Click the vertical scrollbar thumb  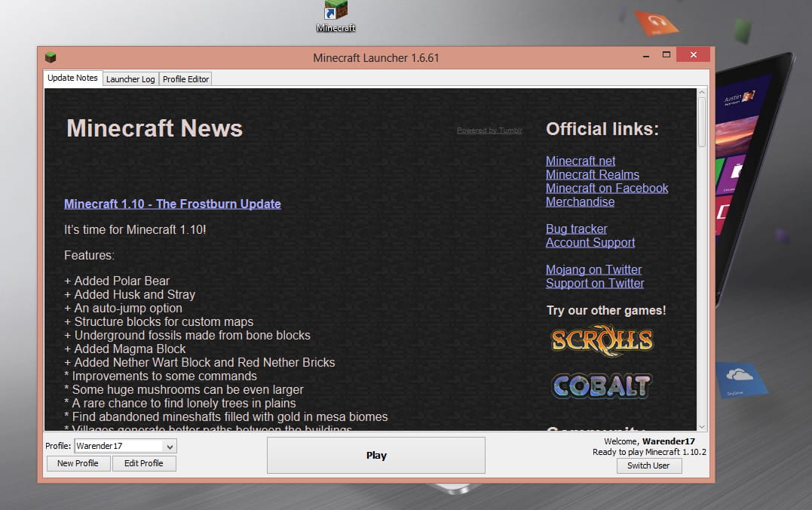(702, 122)
